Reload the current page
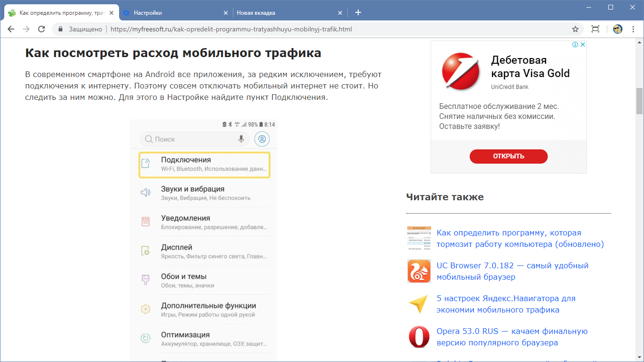Image resolution: width=644 pixels, height=362 pixels. coord(41,29)
